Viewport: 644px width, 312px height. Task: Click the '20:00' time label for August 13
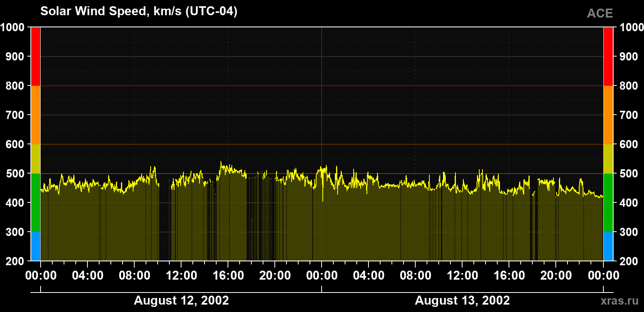coord(556,276)
